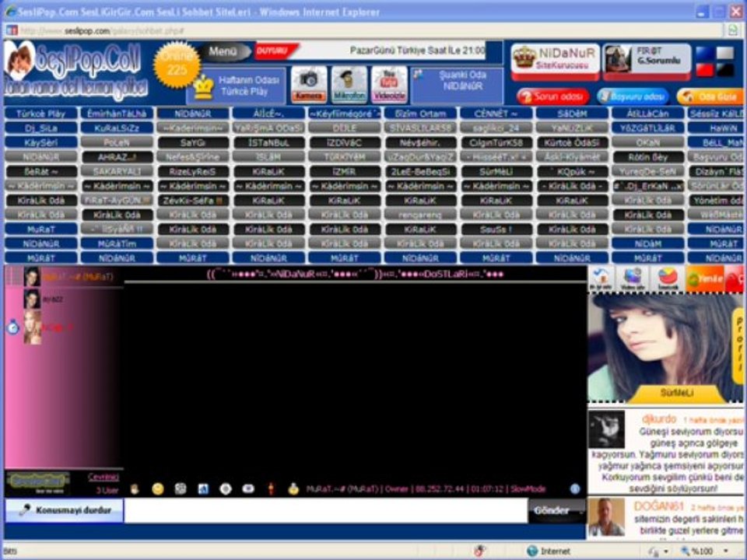Open the Online 225 badge
Screen dimensions: 747x560
(177, 65)
